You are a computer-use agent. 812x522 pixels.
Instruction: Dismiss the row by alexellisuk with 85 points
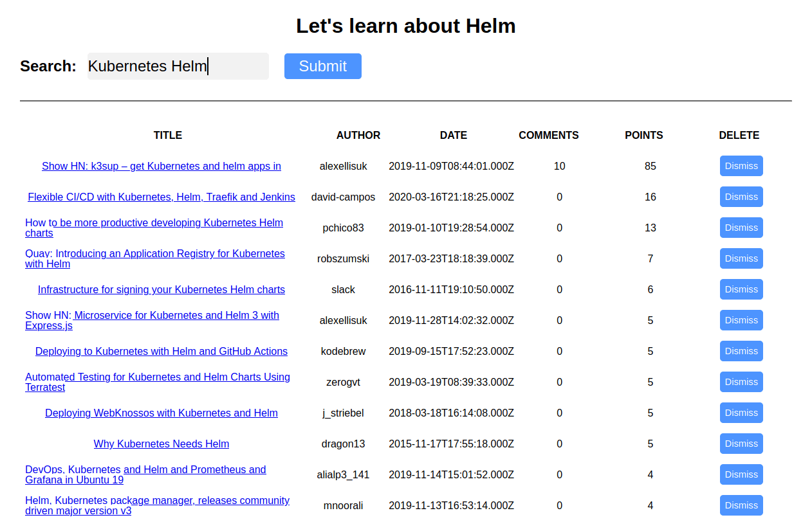click(x=741, y=166)
